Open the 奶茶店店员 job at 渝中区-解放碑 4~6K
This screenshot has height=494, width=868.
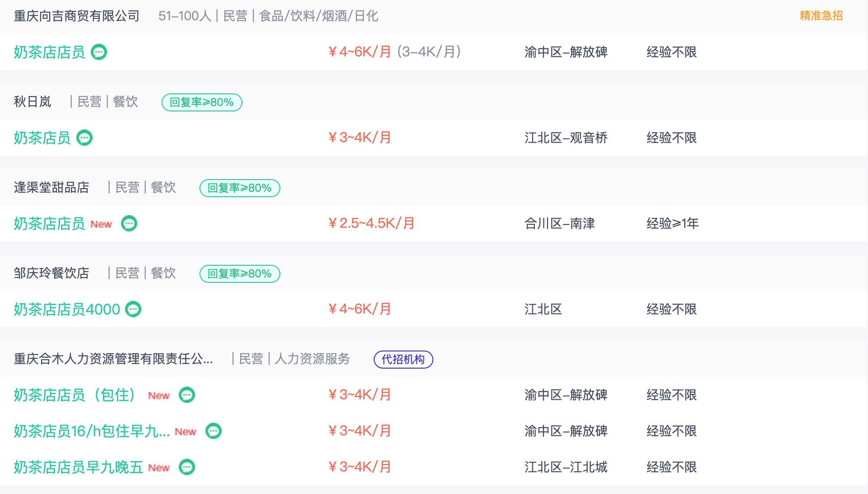tap(49, 52)
